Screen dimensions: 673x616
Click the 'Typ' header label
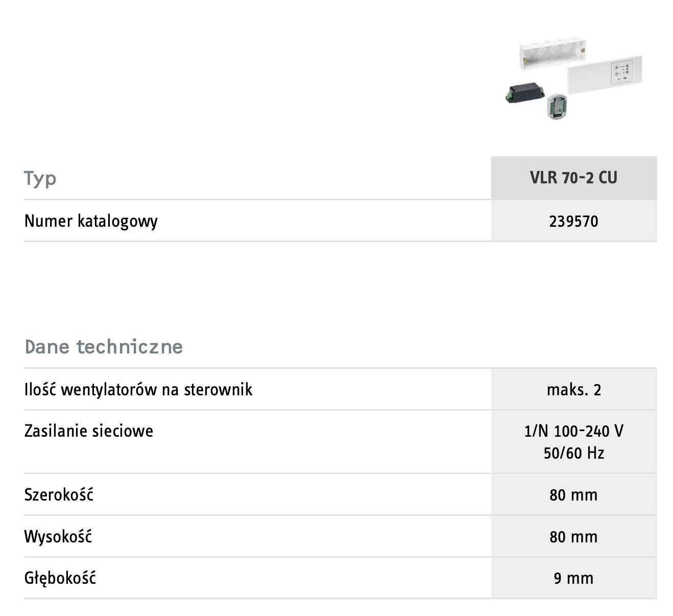(x=40, y=178)
